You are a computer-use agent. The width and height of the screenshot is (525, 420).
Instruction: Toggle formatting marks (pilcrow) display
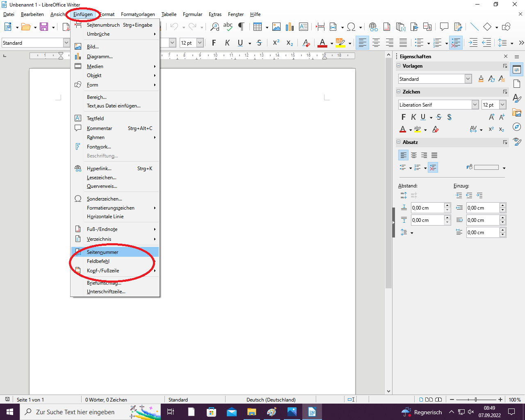tap(241, 27)
